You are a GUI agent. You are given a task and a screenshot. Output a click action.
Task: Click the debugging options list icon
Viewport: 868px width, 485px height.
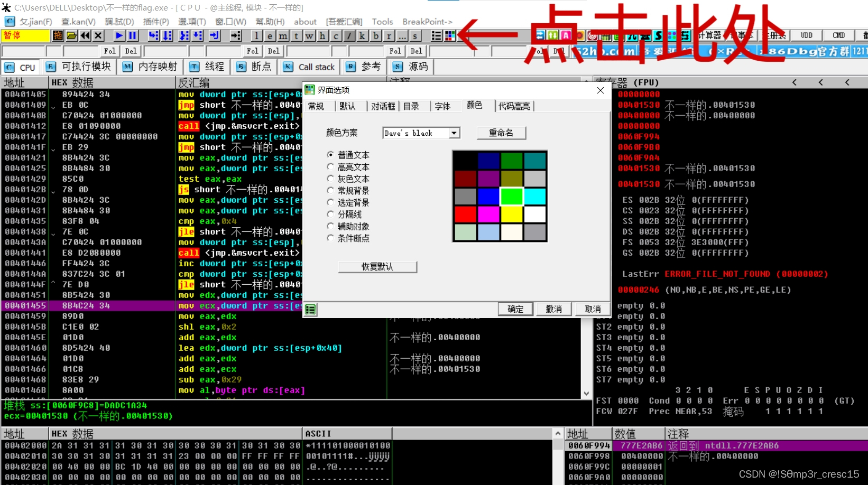pos(437,35)
